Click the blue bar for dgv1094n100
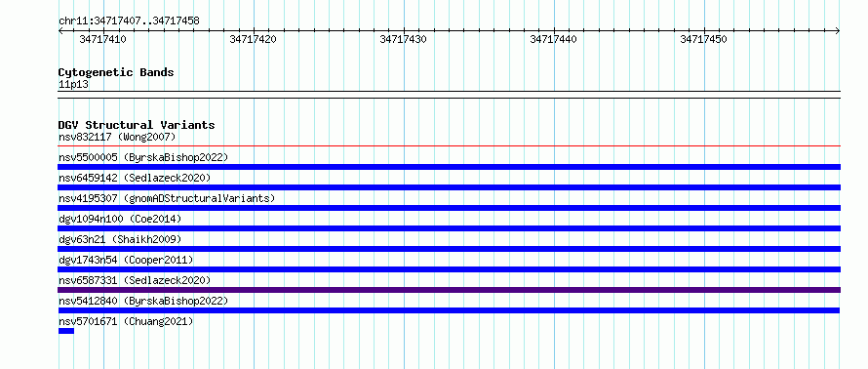The width and height of the screenshot is (868, 369). pyautogui.click(x=449, y=228)
